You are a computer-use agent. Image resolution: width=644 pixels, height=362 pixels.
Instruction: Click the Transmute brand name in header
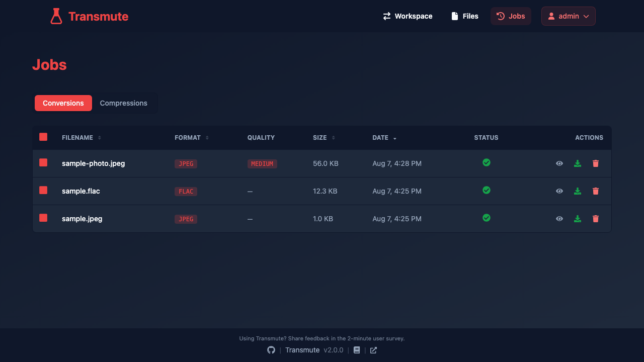99,17
